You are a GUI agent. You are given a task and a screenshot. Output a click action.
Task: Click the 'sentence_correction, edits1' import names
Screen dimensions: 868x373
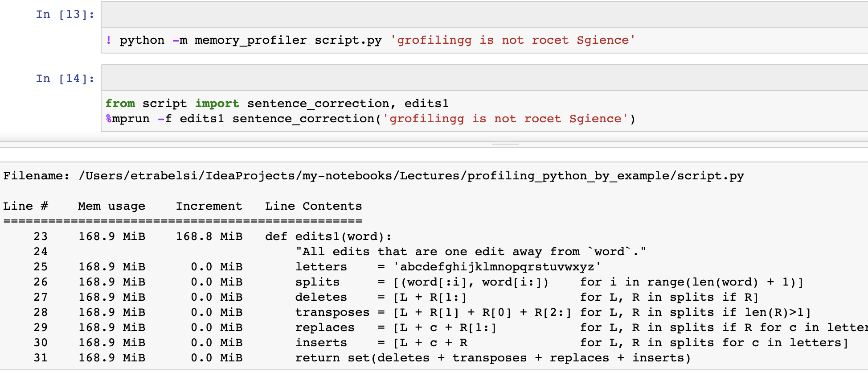tap(348, 104)
